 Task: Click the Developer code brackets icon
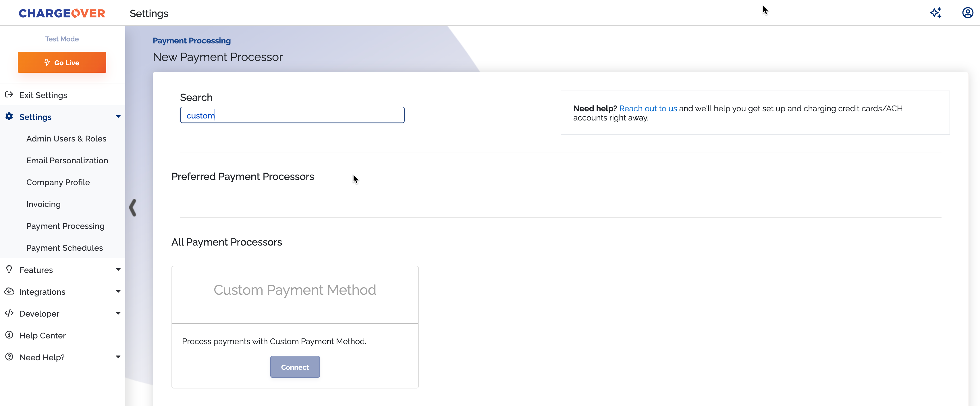coord(9,313)
